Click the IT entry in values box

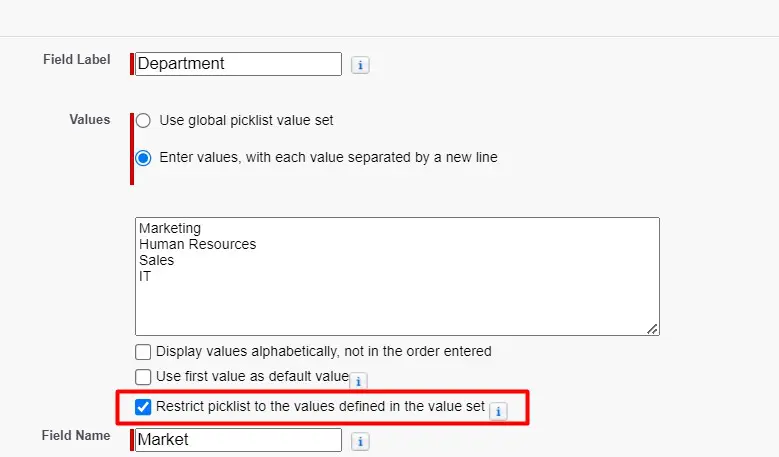(145, 276)
